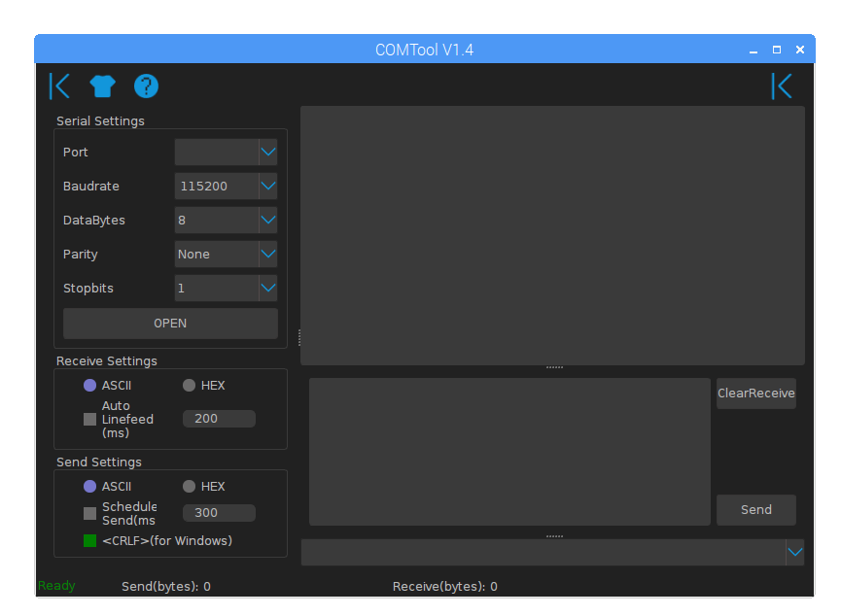
Task: Enable Schedule Send checkbox
Action: tap(90, 514)
